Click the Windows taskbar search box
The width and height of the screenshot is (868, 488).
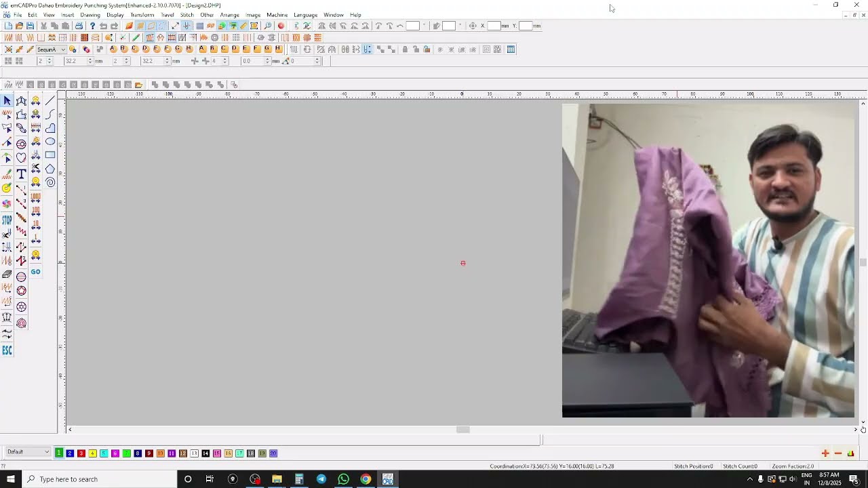coord(99,479)
